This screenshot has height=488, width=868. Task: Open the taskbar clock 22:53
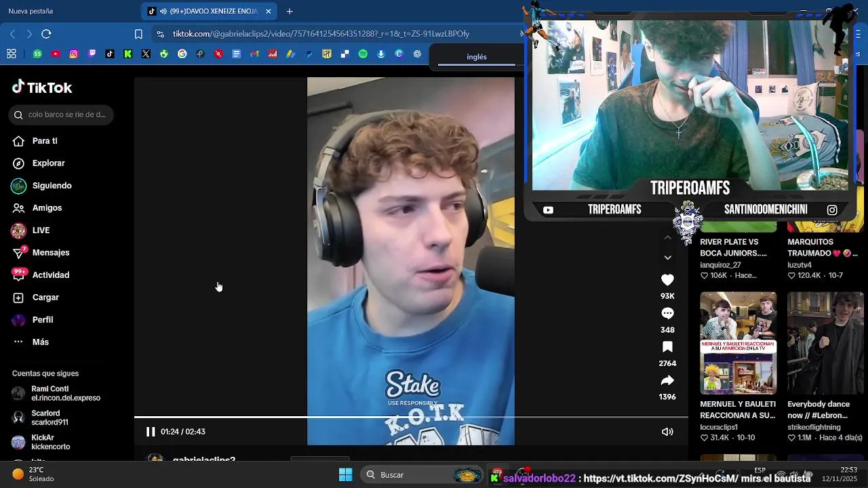[x=840, y=474]
